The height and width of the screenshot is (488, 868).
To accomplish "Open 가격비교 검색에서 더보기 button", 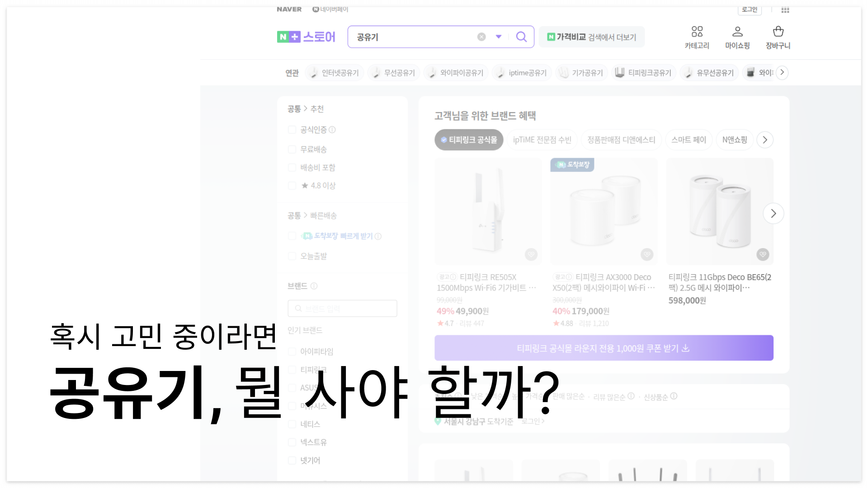I will [x=592, y=37].
